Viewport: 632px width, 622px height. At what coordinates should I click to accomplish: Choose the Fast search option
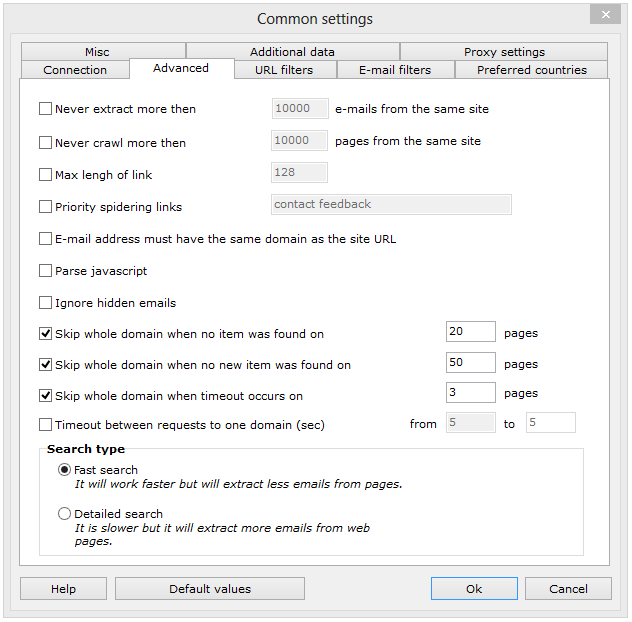pos(65,470)
